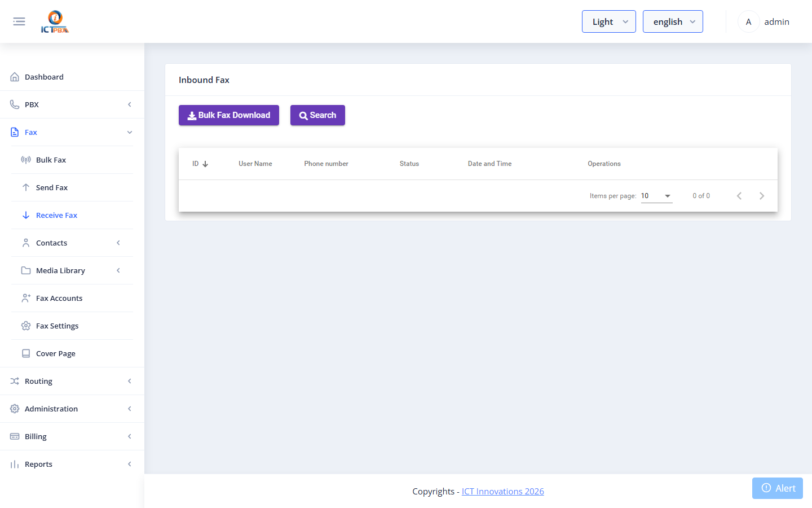Open Dashboard via its home icon
Screen dimensions: 812x508
coord(15,77)
